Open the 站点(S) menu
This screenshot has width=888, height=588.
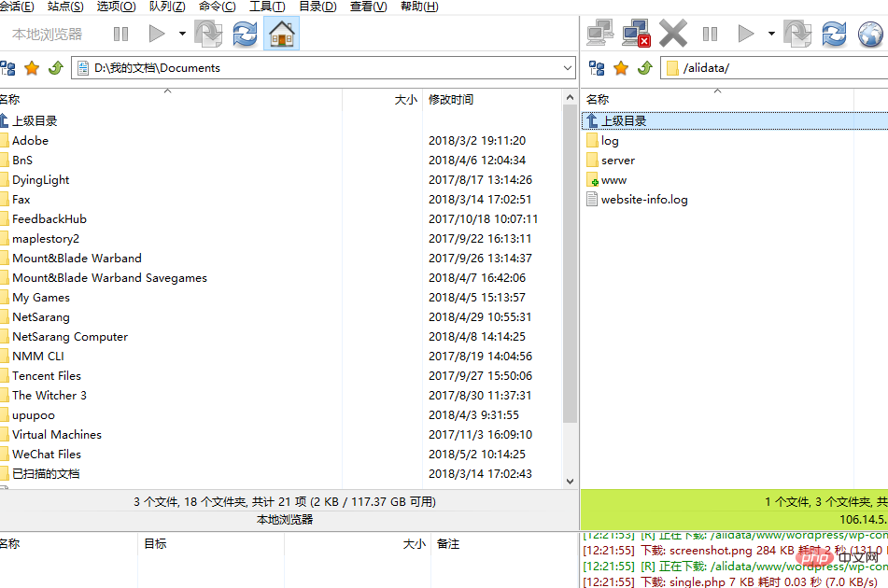point(65,7)
